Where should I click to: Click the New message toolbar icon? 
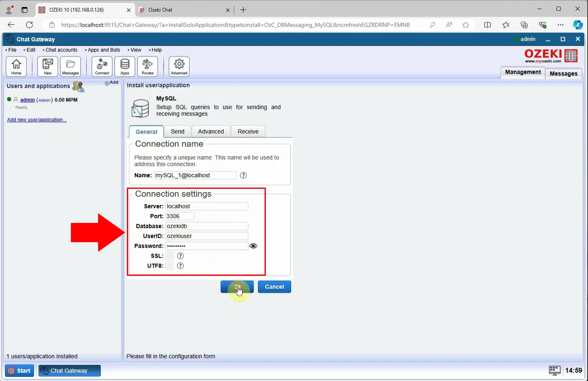(48, 66)
